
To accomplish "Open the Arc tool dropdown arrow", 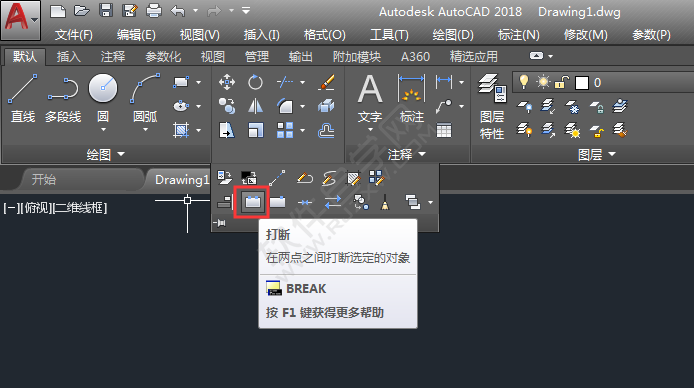I will tap(145, 130).
